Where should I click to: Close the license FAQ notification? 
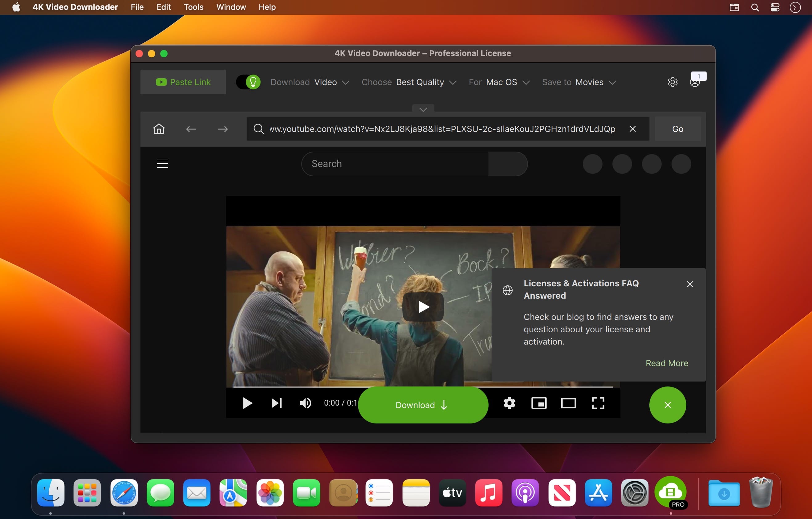[x=690, y=284]
